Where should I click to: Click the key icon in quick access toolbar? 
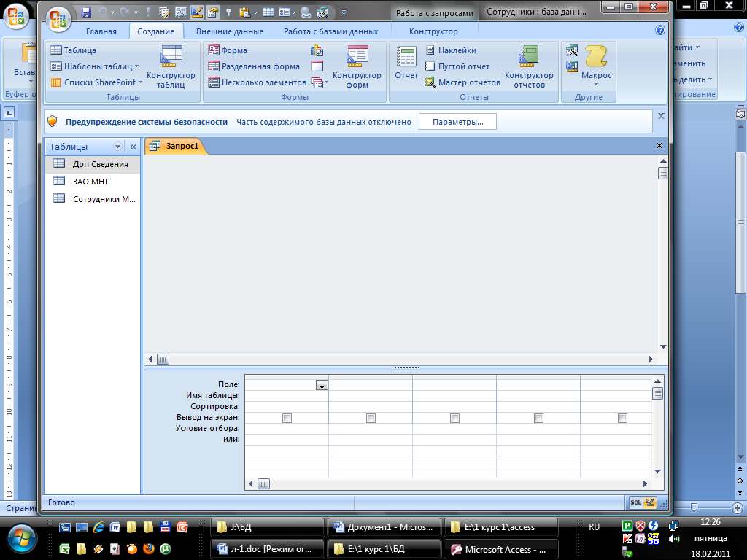click(x=228, y=12)
